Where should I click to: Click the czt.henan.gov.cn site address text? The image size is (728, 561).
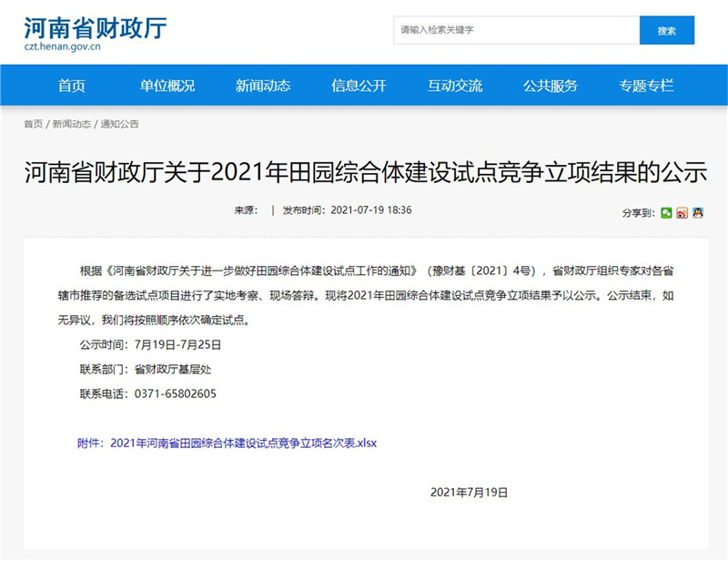point(62,46)
